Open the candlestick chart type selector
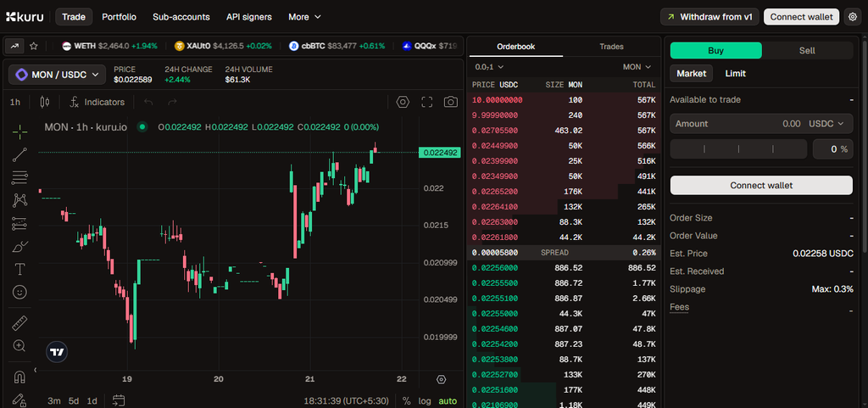This screenshot has width=868, height=408. [45, 102]
